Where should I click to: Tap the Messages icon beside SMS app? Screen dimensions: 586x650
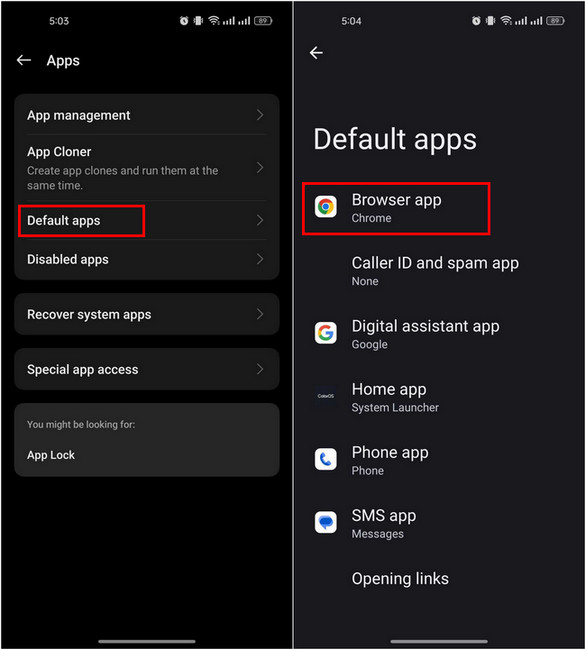point(326,522)
